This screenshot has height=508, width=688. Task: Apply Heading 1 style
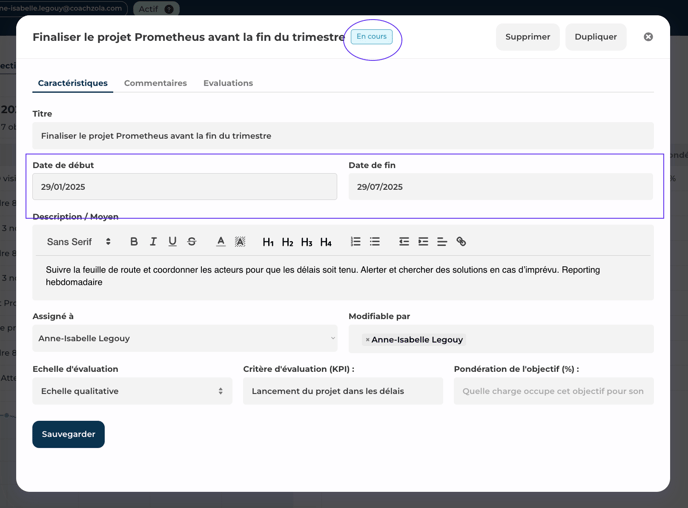(268, 242)
